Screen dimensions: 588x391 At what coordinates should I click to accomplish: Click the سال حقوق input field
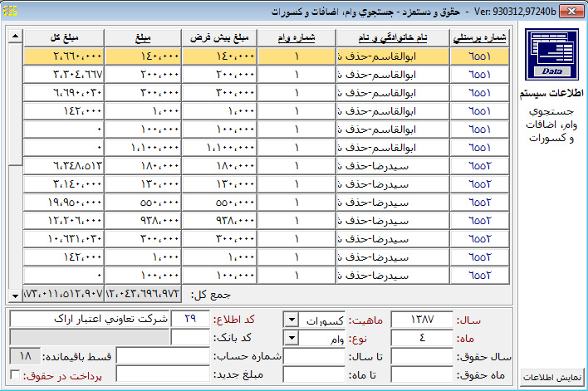pos(422,356)
